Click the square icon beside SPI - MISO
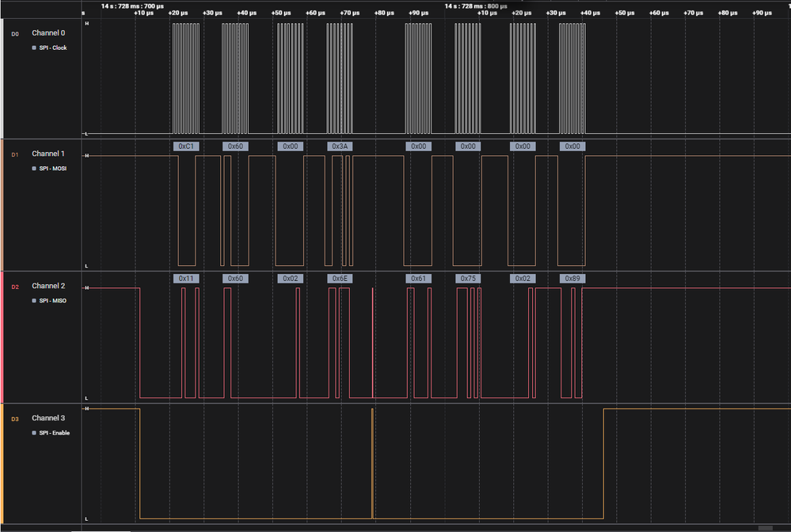Viewport: 791px width, 532px height. pyautogui.click(x=34, y=300)
